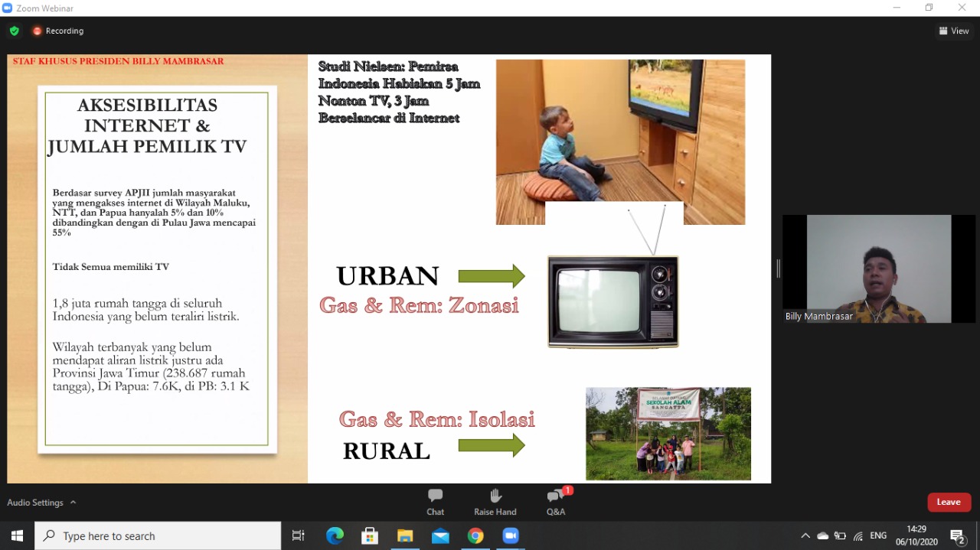Open Microsoft Store from the taskbar
This screenshot has width=980, height=550.
point(370,536)
